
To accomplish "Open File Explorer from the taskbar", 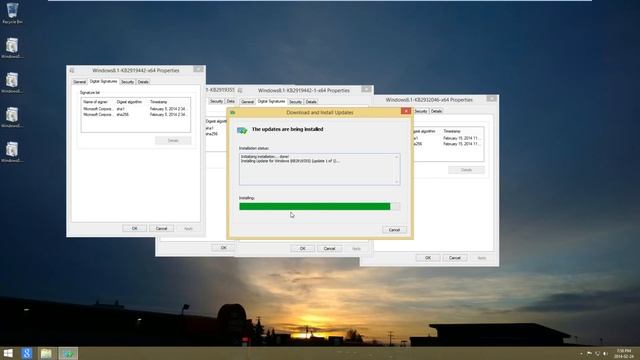I will [46, 353].
